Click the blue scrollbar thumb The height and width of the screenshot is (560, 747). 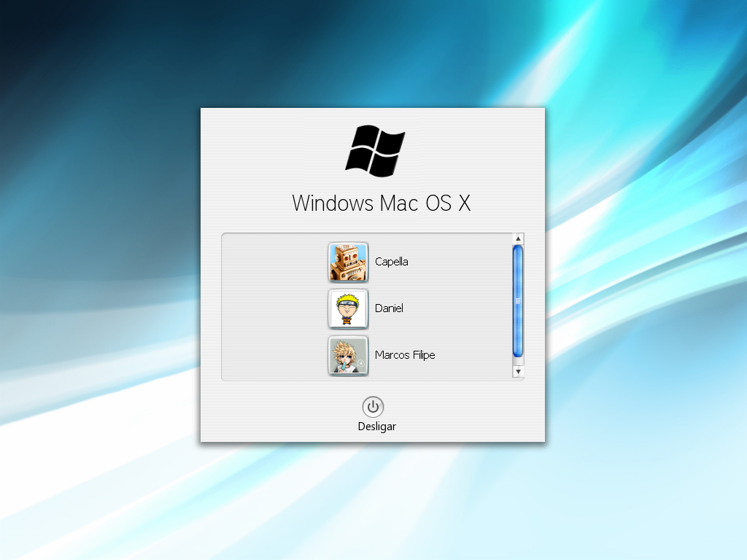point(518,300)
